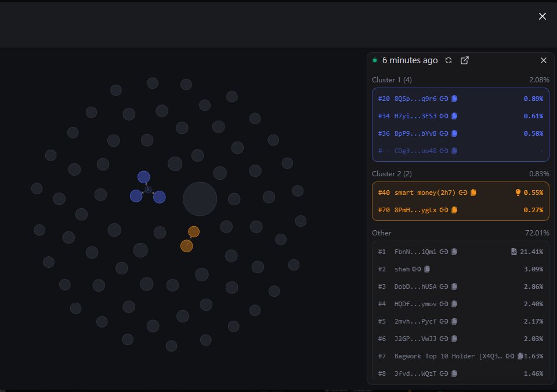Open link icon for #36 BpP9...bYvB

point(444,133)
